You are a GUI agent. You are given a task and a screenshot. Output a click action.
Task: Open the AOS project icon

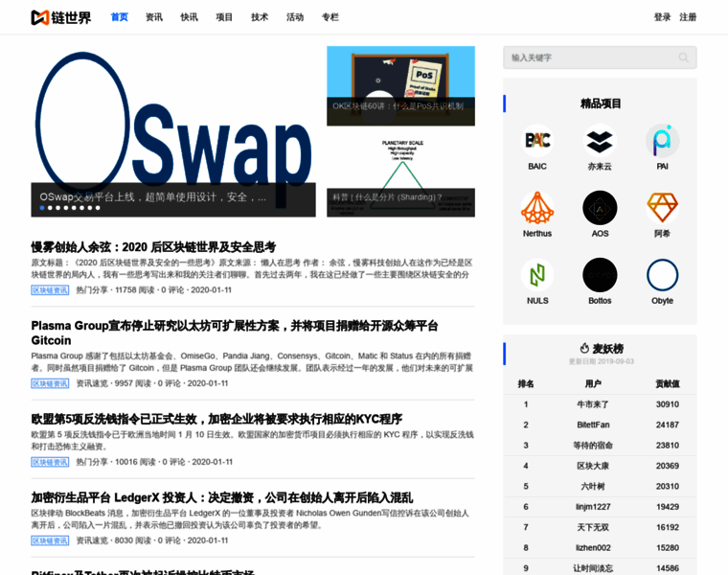(x=600, y=208)
